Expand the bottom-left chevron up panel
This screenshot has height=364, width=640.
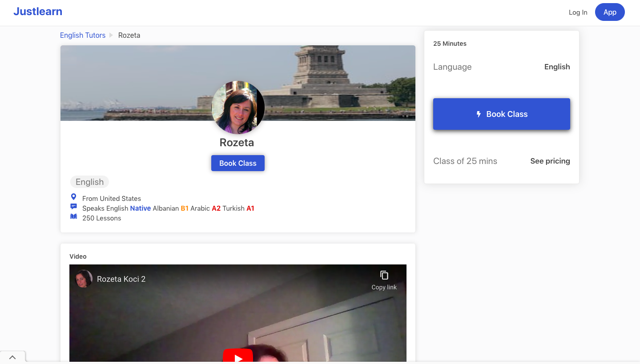pos(12,357)
